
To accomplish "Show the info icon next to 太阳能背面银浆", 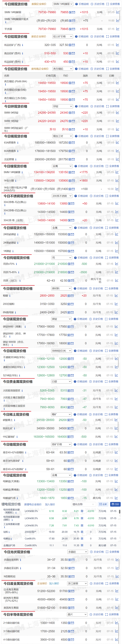I will coord(22,390).
